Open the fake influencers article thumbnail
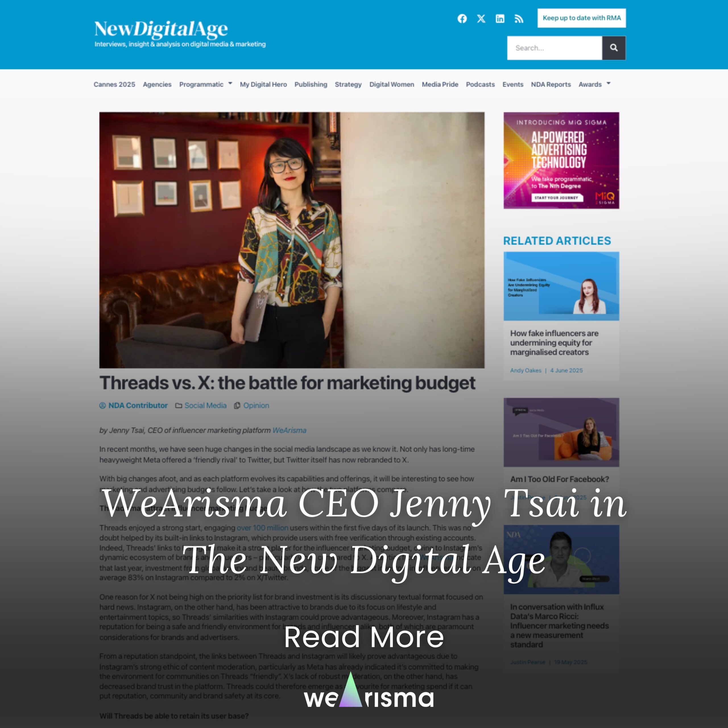The image size is (728, 728). (x=561, y=286)
